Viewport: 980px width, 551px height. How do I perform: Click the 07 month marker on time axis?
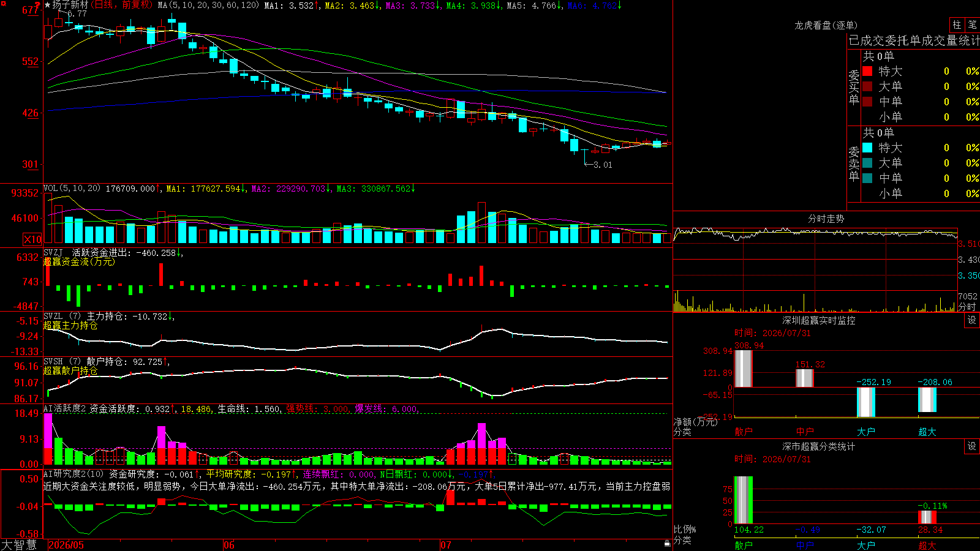446,545
